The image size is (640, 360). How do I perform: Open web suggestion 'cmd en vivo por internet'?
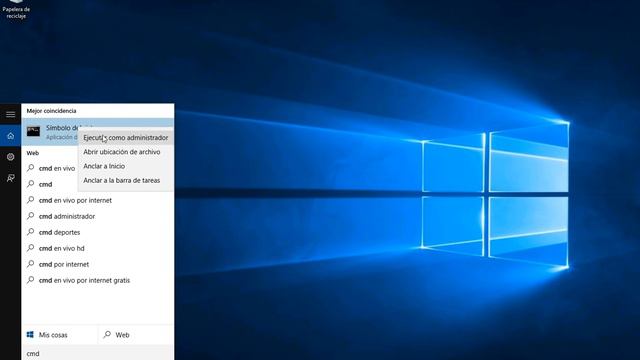pyautogui.click(x=98, y=200)
